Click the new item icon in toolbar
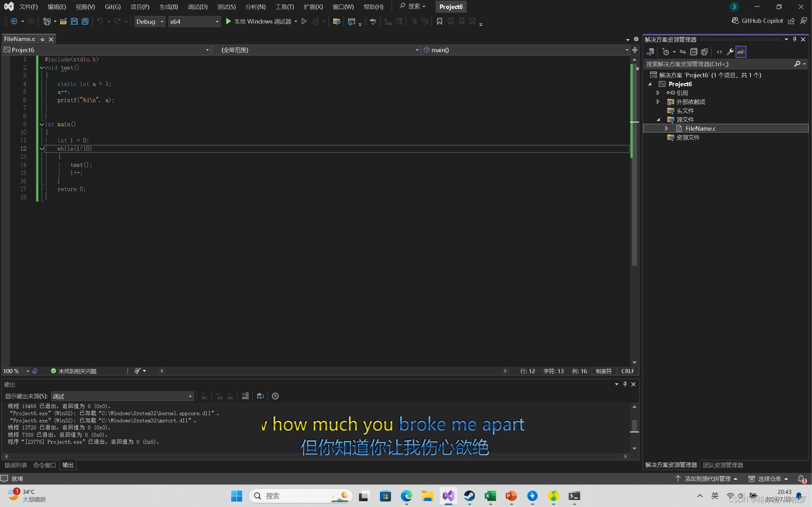The width and height of the screenshot is (812, 507). pyautogui.click(x=47, y=21)
